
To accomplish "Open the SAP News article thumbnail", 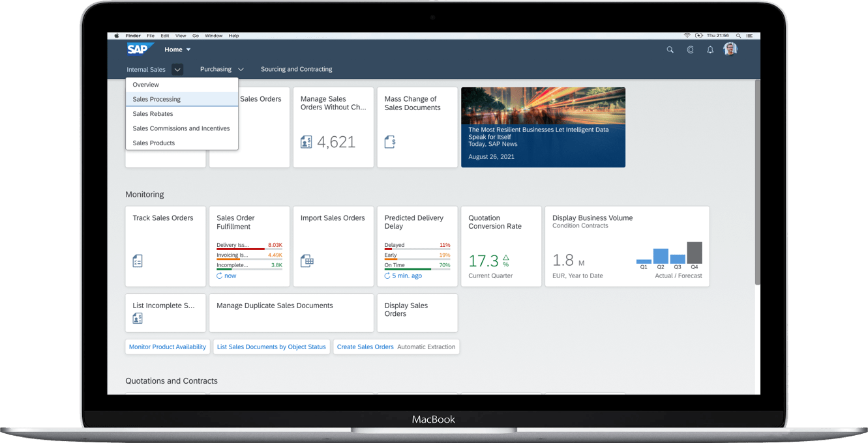I will [543, 127].
